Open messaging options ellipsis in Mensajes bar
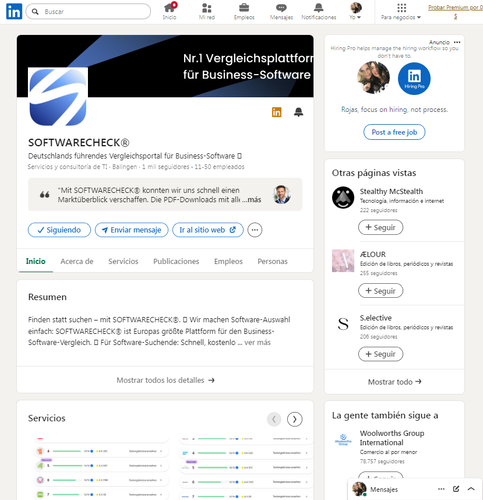The height and width of the screenshot is (500, 483). click(x=441, y=489)
